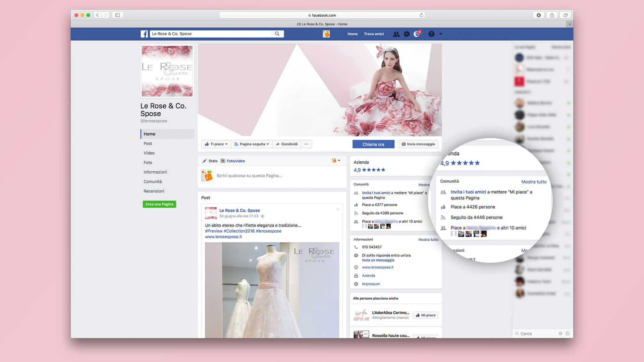Open the help question mark icon
Screen dimensions: 644x362
click(431, 34)
